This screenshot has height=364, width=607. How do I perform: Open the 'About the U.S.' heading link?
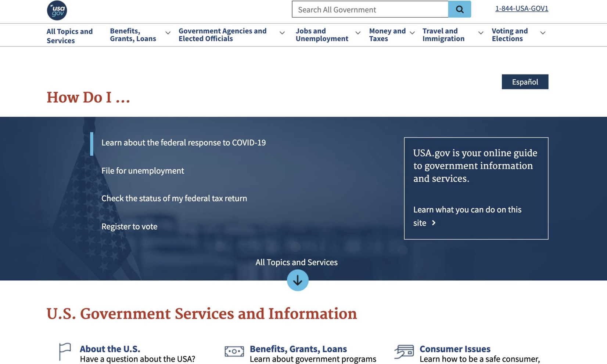pos(110,349)
